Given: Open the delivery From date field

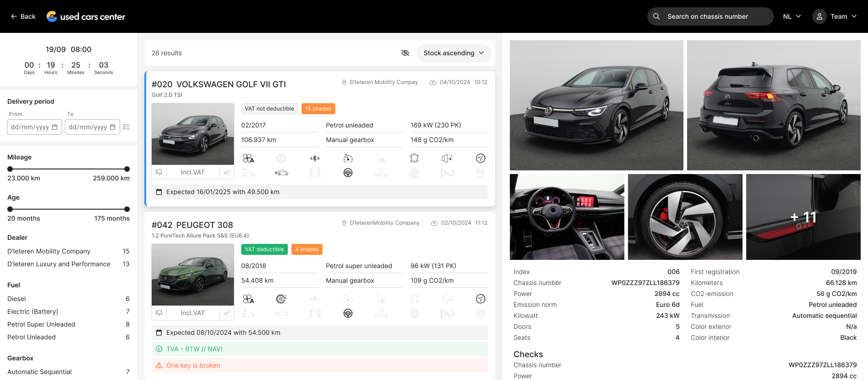Looking at the screenshot, I should tap(34, 127).
